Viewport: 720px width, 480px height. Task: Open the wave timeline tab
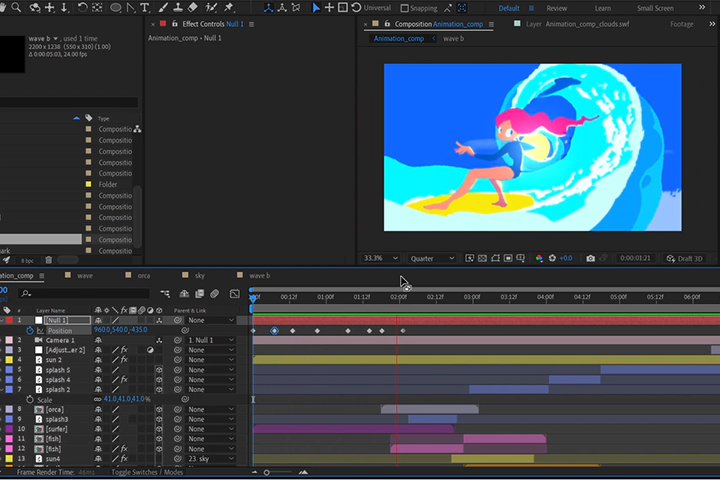[x=84, y=276]
